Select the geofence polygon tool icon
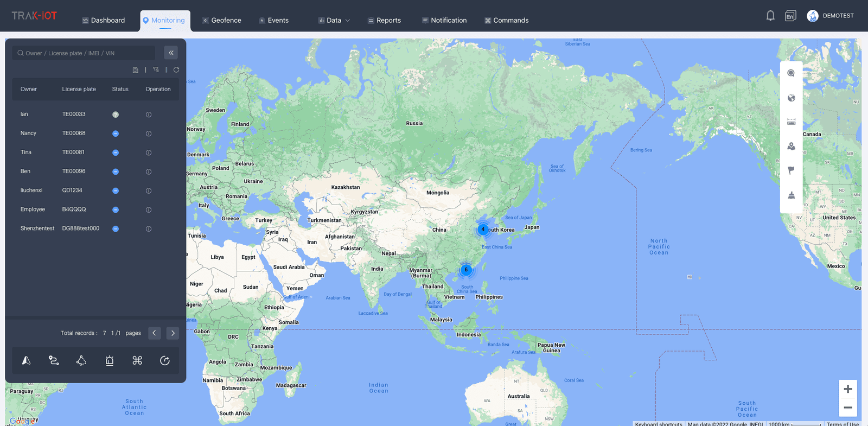 click(81, 360)
